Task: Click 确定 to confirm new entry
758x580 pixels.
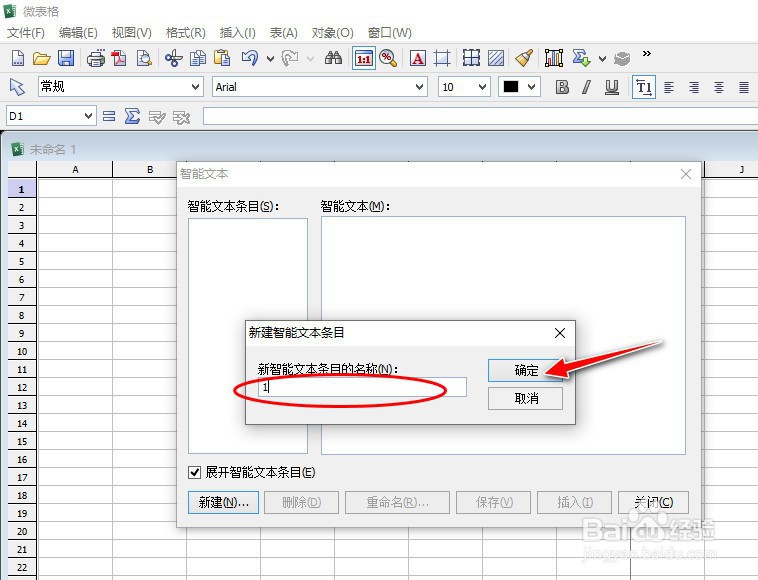Action: (525, 370)
